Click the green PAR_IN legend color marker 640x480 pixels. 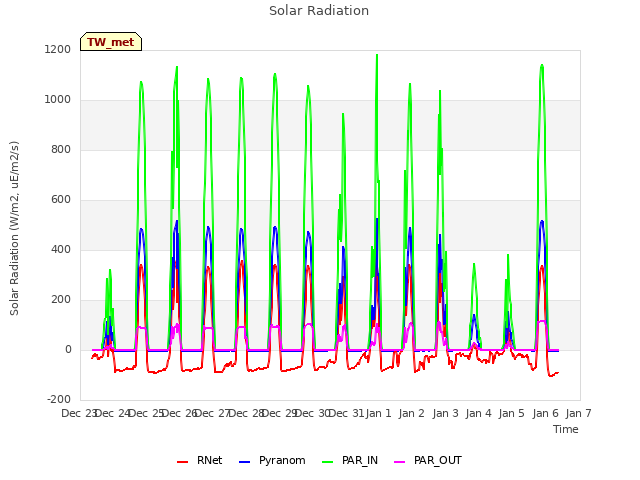coord(328,462)
